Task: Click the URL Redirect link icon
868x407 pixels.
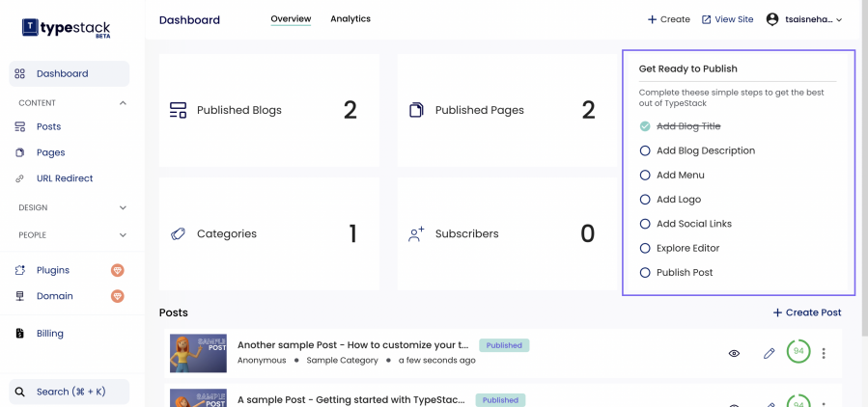Action: (x=20, y=178)
